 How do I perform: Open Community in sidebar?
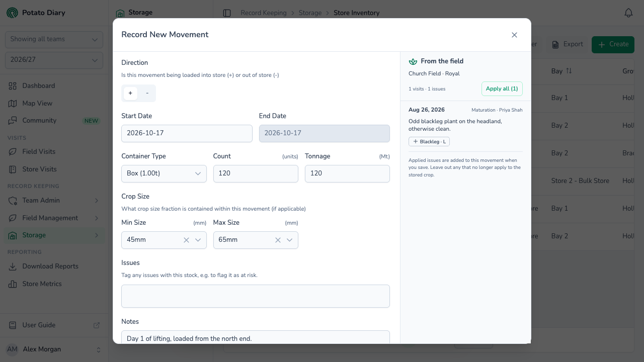click(x=54, y=121)
